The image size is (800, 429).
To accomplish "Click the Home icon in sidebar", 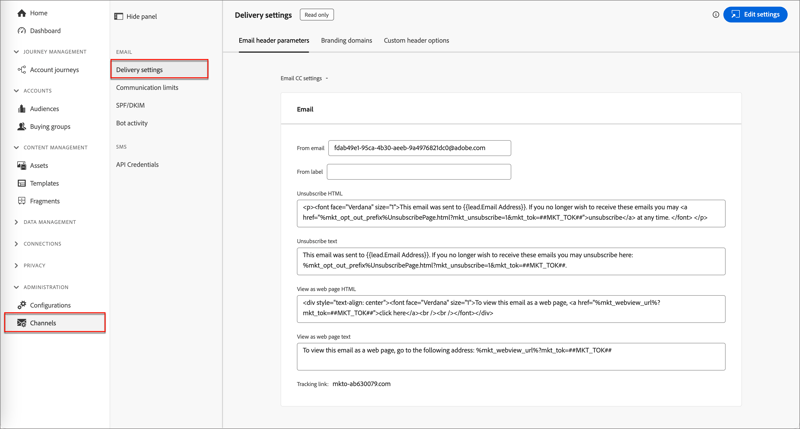I will (22, 13).
